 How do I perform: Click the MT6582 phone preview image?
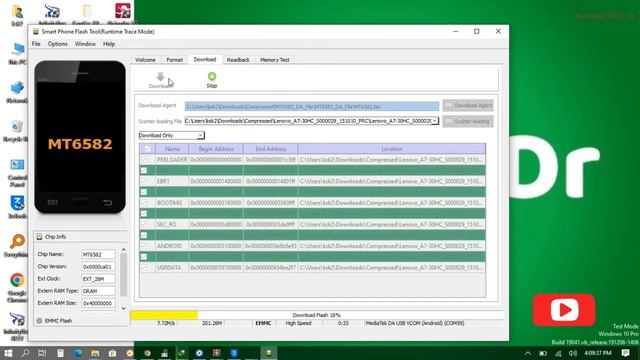click(x=80, y=137)
